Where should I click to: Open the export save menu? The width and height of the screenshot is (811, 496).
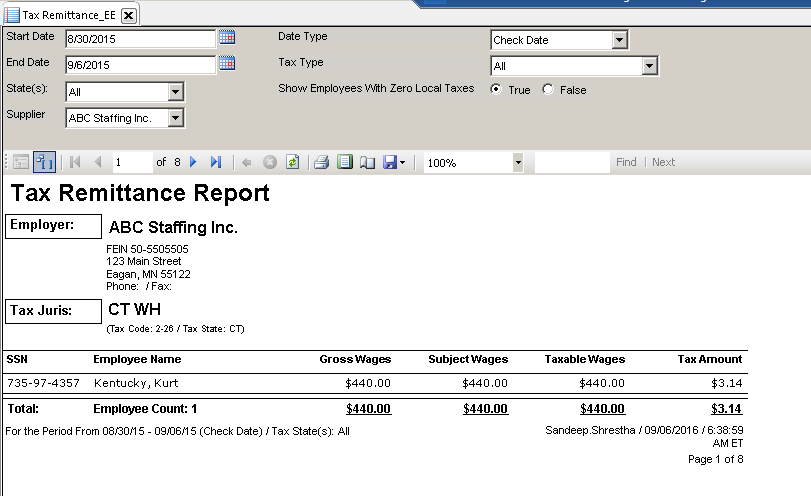pos(394,162)
